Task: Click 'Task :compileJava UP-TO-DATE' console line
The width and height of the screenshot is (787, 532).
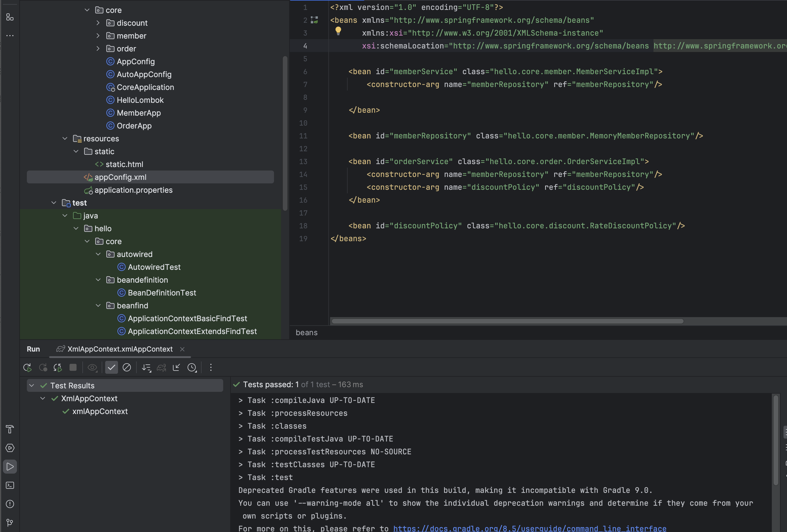Action: pos(311,400)
